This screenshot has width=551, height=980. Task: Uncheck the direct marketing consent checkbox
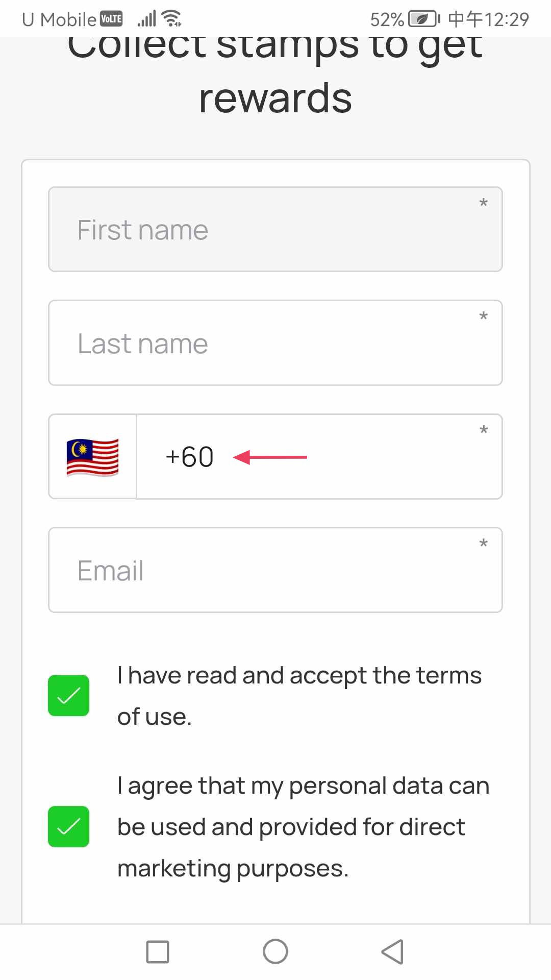click(x=68, y=826)
